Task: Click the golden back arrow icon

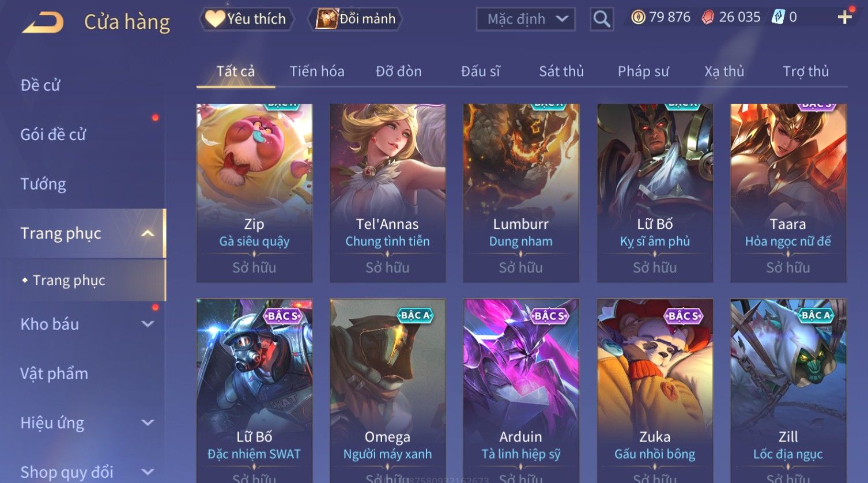Action: pyautogui.click(x=43, y=22)
